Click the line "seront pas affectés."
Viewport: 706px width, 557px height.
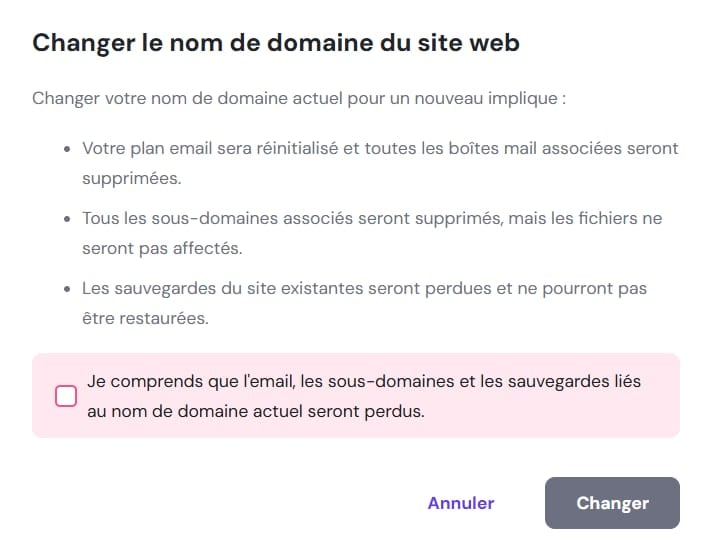(x=161, y=248)
